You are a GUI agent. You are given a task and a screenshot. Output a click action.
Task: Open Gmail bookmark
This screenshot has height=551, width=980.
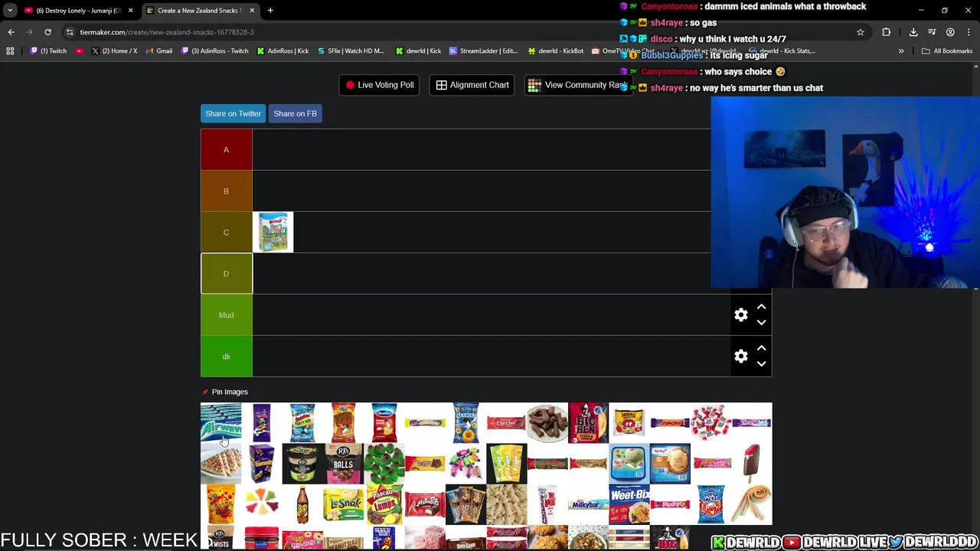[158, 51]
